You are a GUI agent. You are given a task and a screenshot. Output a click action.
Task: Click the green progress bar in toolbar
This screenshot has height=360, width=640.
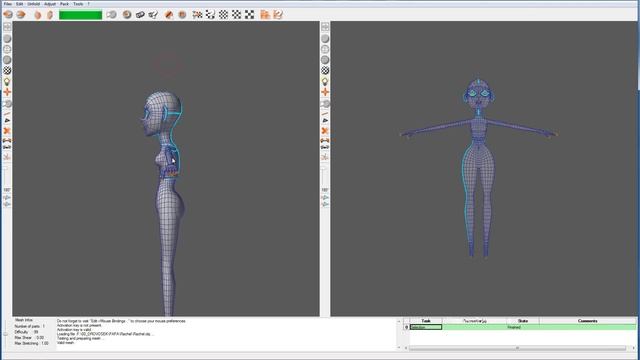[x=80, y=15]
